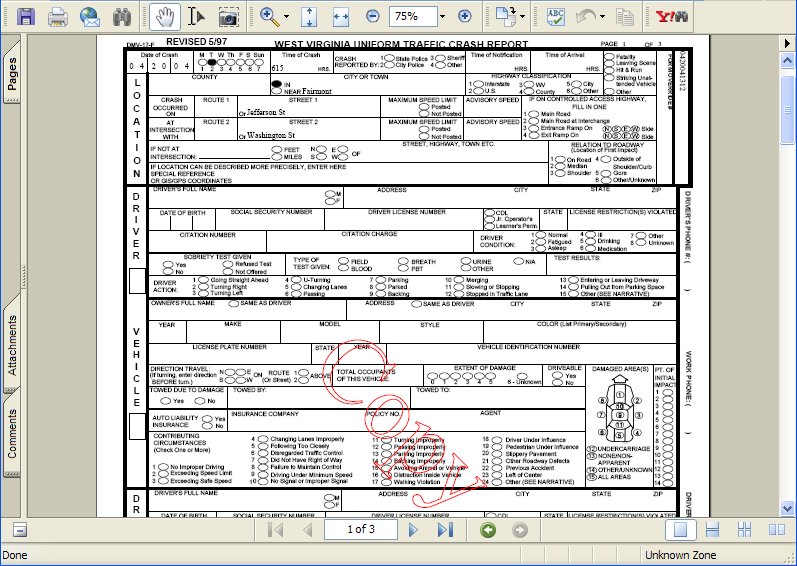Click 'Unknown Zone' in status bar
The height and width of the screenshot is (566, 797).
pyautogui.click(x=681, y=555)
